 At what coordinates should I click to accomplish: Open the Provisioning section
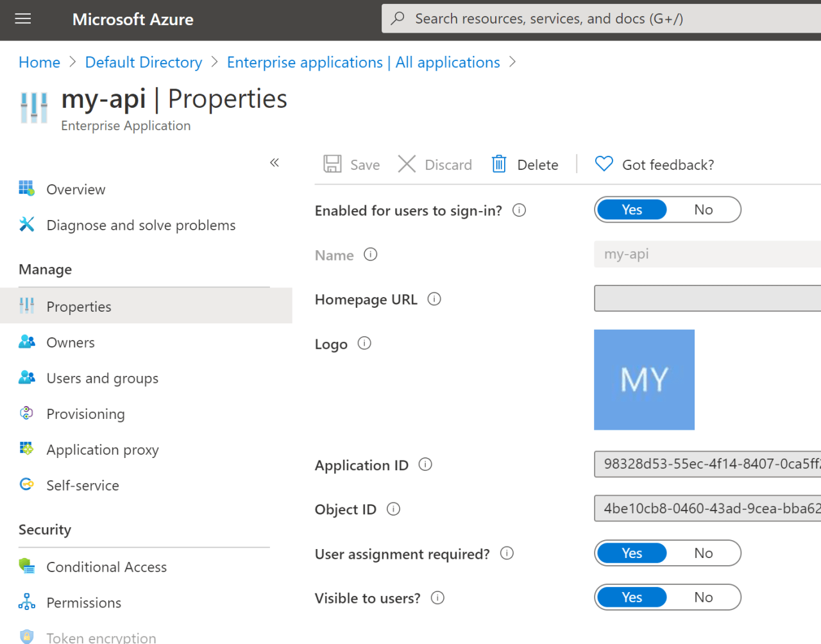coord(85,414)
